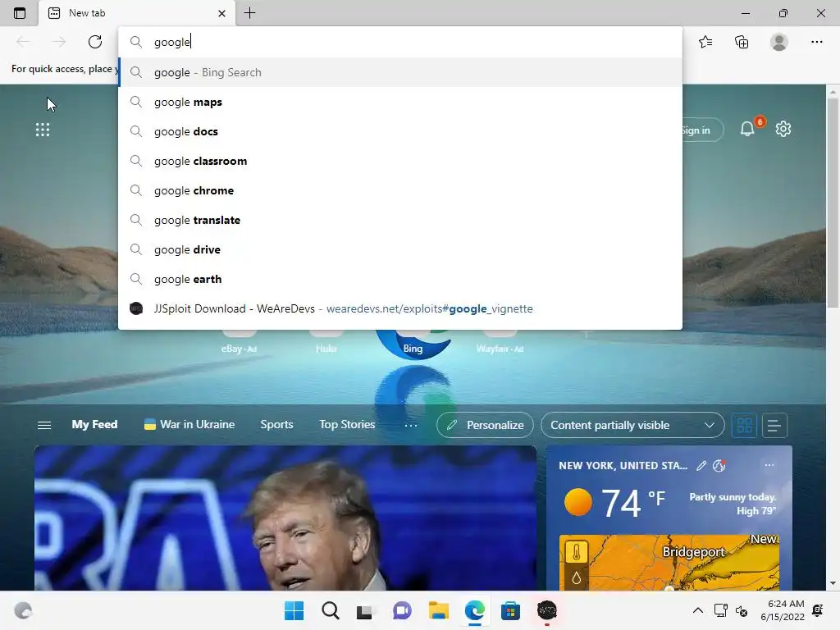Open the notifications bell
Viewport: 840px width, 630px height.
coord(747,129)
